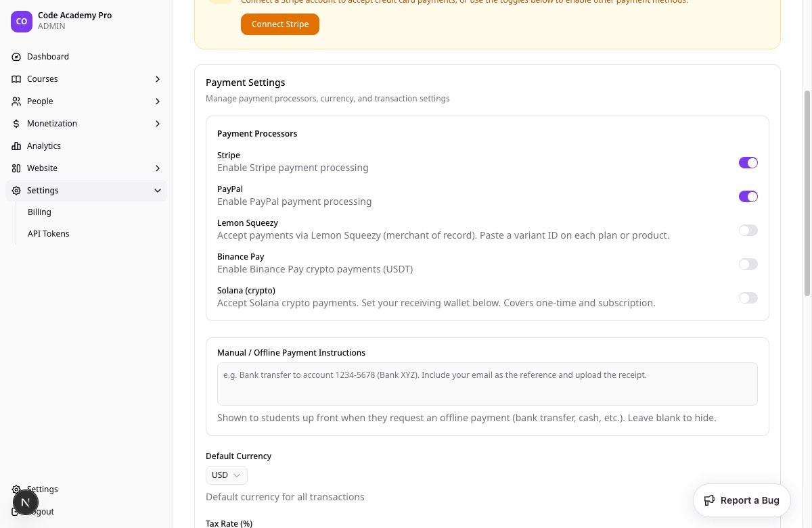Collapse the Settings section chevron
This screenshot has width=812, height=528.
[158, 191]
